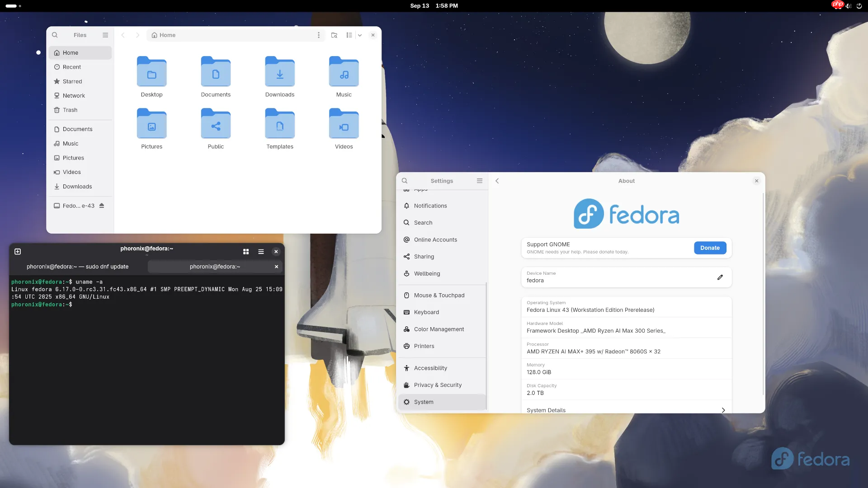Image resolution: width=868 pixels, height=488 pixels.
Task: Open the terminal hamburger menu
Action: coord(261,251)
